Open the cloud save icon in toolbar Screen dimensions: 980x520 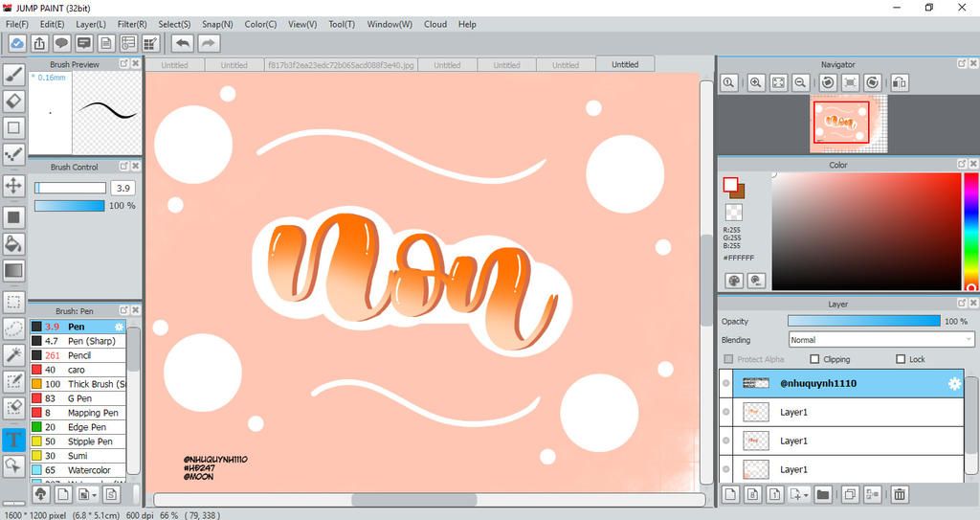coord(17,43)
